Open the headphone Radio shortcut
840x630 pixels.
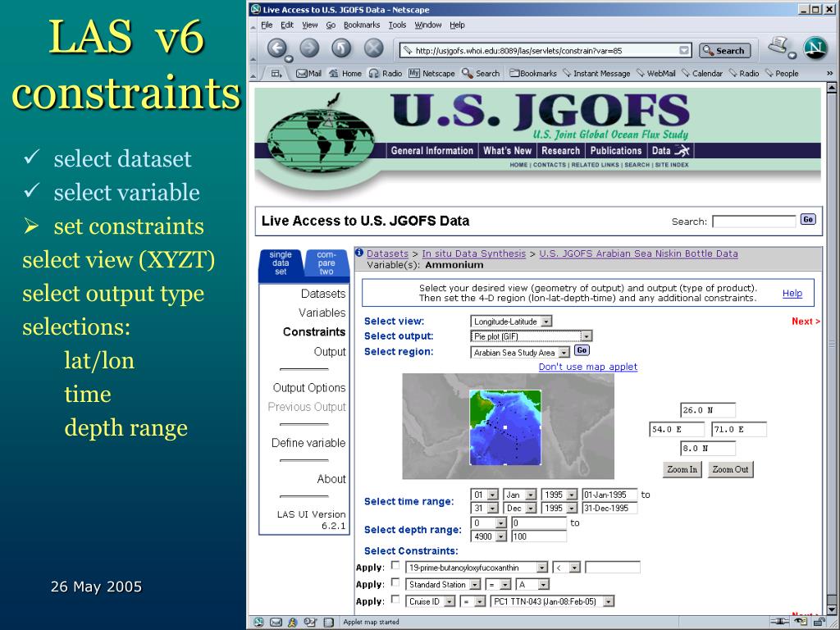(x=386, y=73)
